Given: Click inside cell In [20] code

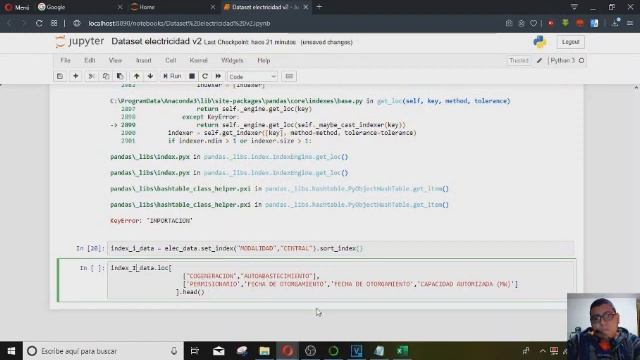Looking at the screenshot, I should click(340, 248).
